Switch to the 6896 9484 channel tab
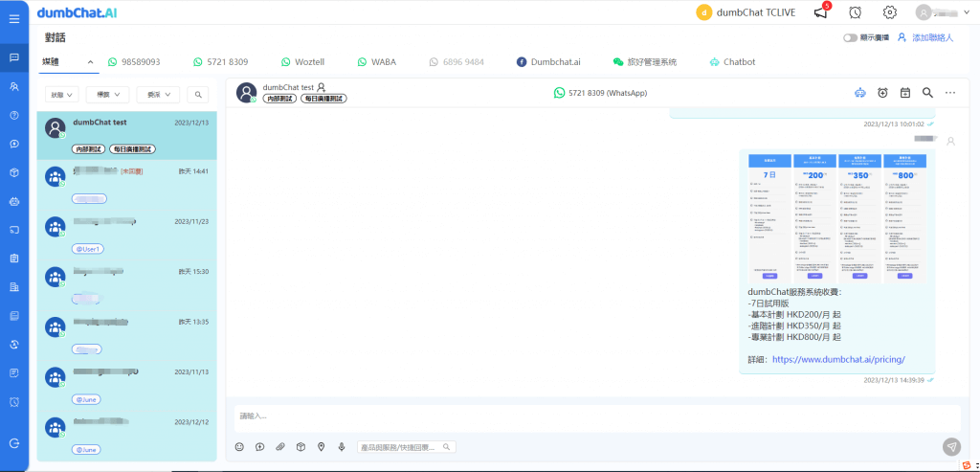The height and width of the screenshot is (472, 980). coord(457,62)
